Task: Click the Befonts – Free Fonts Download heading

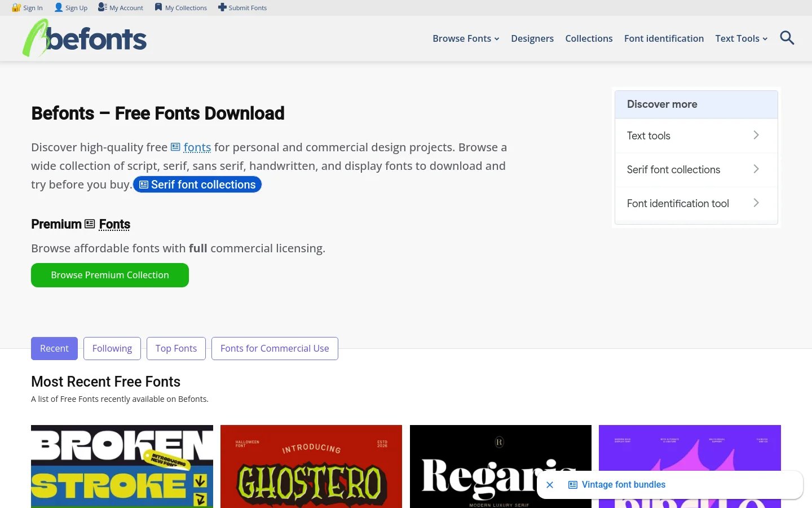Action: (158, 113)
